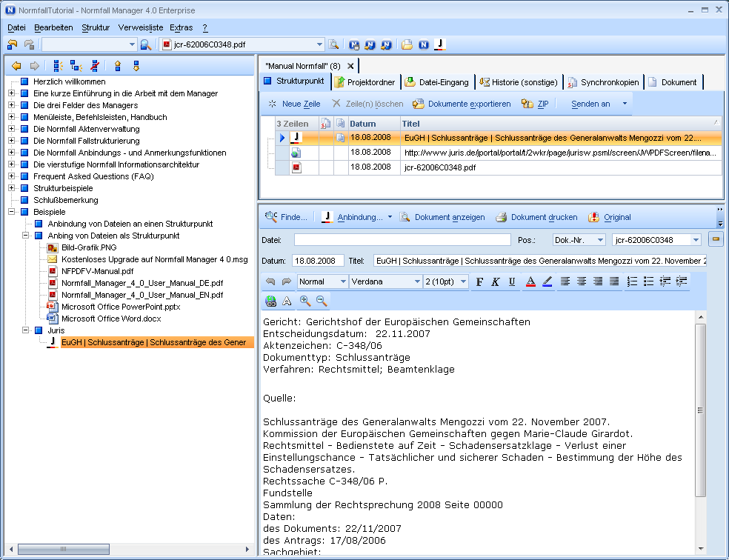729x560 pixels.
Task: Align the text center in the editor
Action: pos(582,281)
